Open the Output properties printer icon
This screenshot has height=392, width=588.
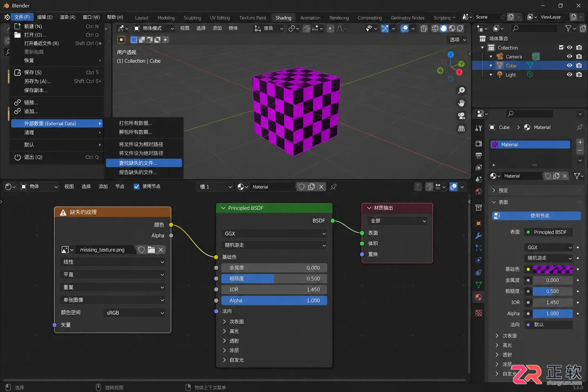click(479, 156)
